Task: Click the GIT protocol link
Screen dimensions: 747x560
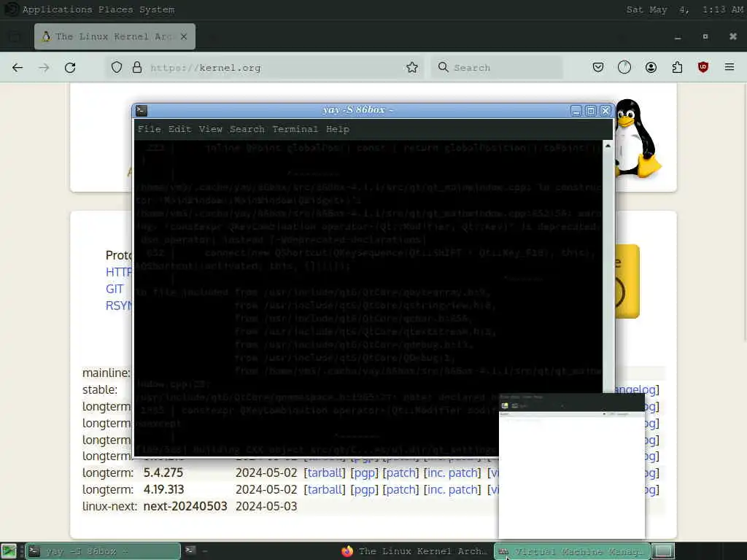Action: pos(115,289)
